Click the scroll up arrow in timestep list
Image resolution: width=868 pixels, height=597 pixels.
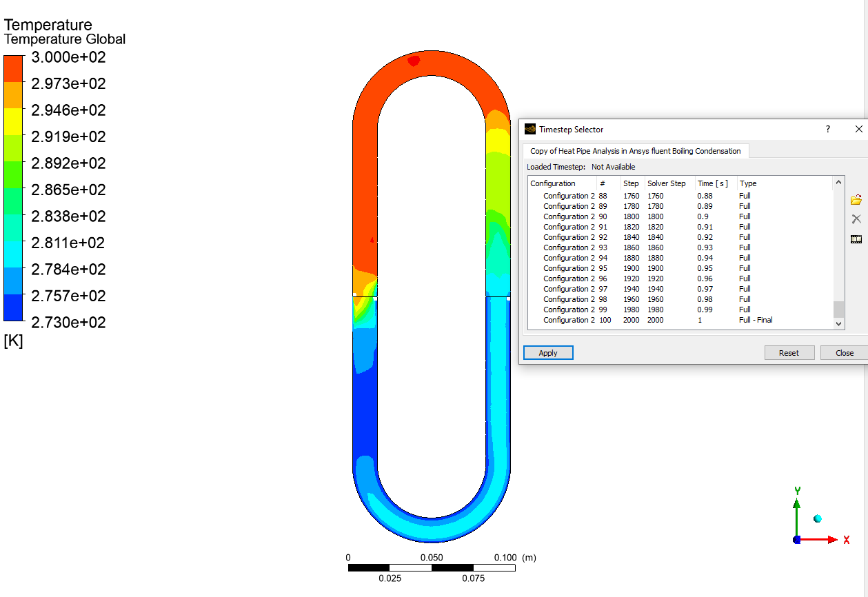point(839,183)
